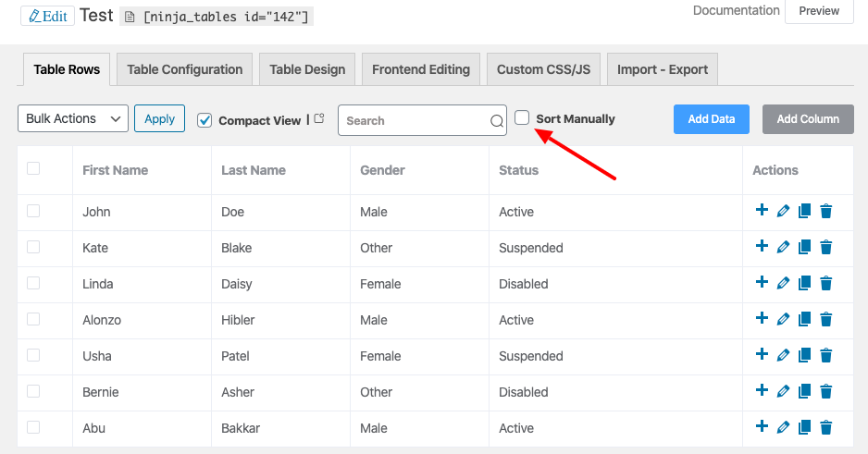868x454 pixels.
Task: Enable the Sort Manually checkbox
Action: (522, 118)
